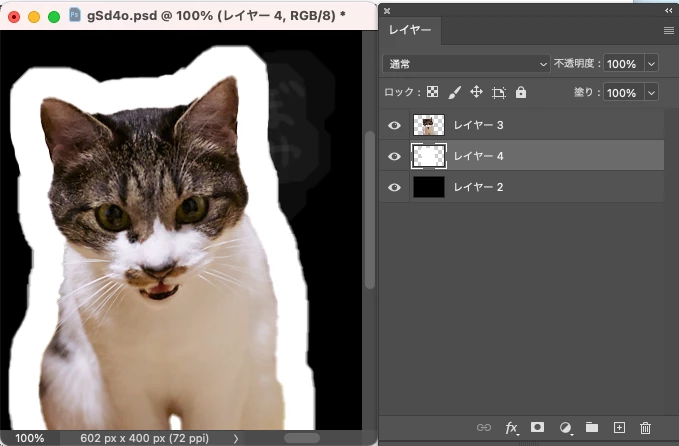Click the horizontal canvas scrollbar
This screenshot has height=446, width=679.
click(x=302, y=438)
